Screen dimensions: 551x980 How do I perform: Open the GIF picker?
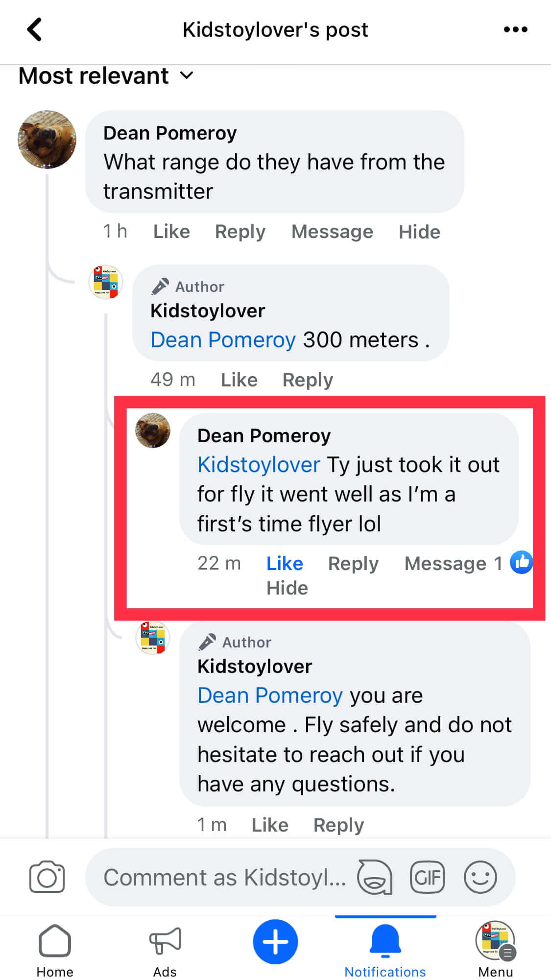tap(427, 877)
